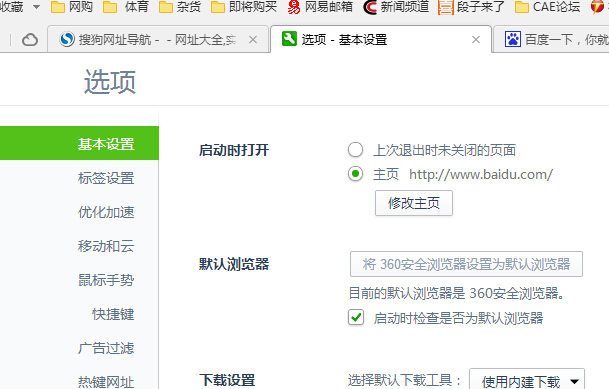Screen dimensions: 609x389
Task: Click 将360安全浏览器设置为默认浏览器 button
Action: [466, 264]
